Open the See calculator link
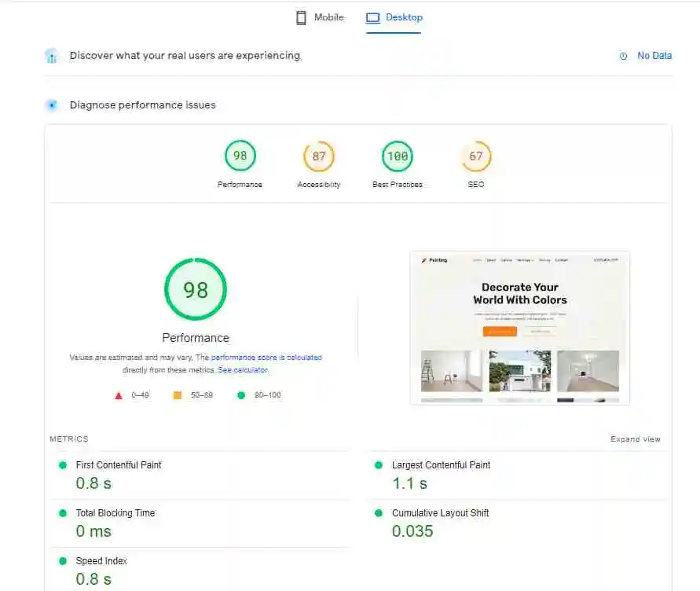 point(242,370)
